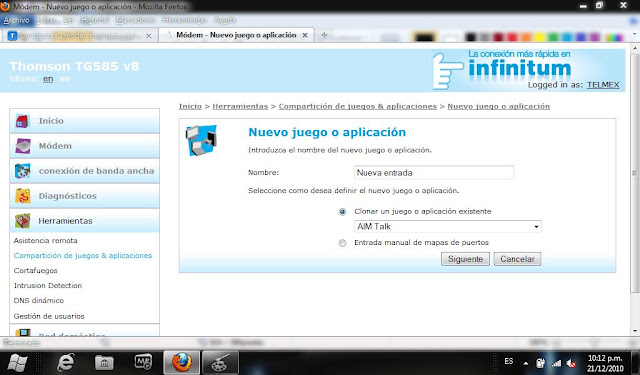The image size is (640, 375).
Task: Click the Firefox logo in the title bar
Action: (5, 6)
